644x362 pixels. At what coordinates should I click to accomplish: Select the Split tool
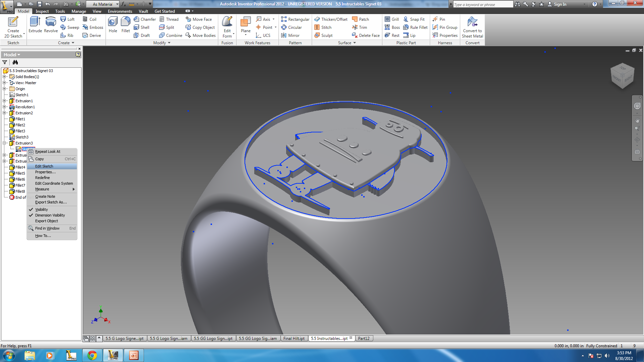pyautogui.click(x=167, y=27)
